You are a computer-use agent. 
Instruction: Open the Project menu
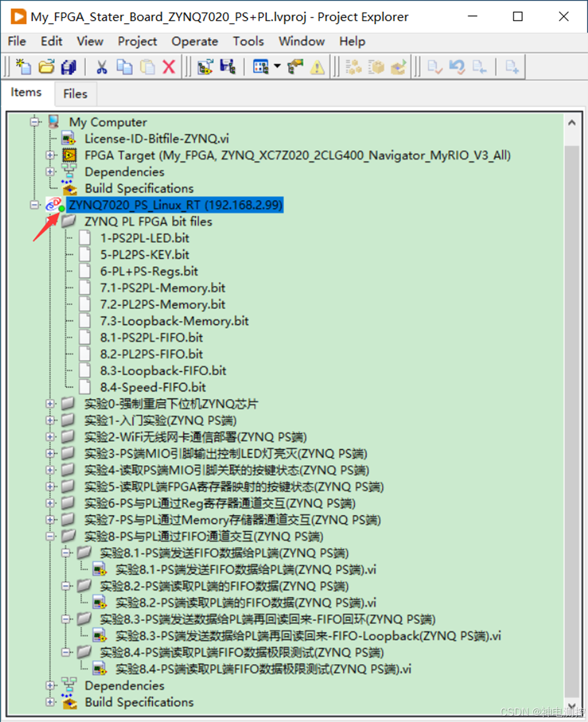pyautogui.click(x=137, y=41)
